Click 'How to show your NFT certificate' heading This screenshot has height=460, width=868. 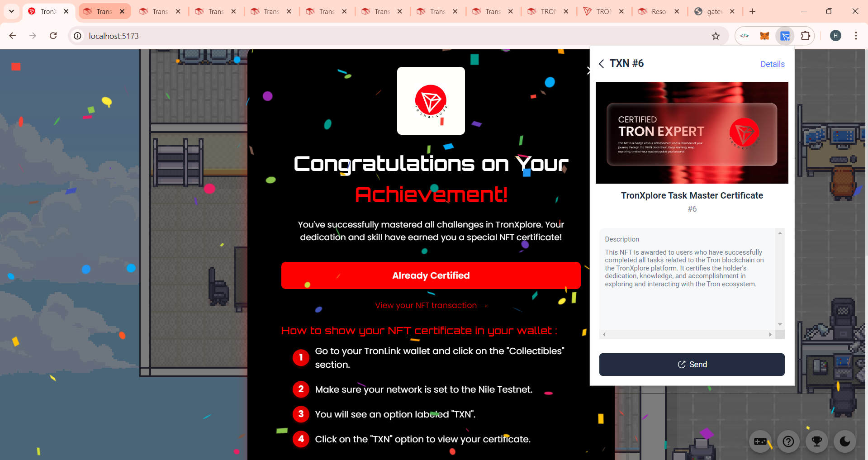[x=419, y=331]
